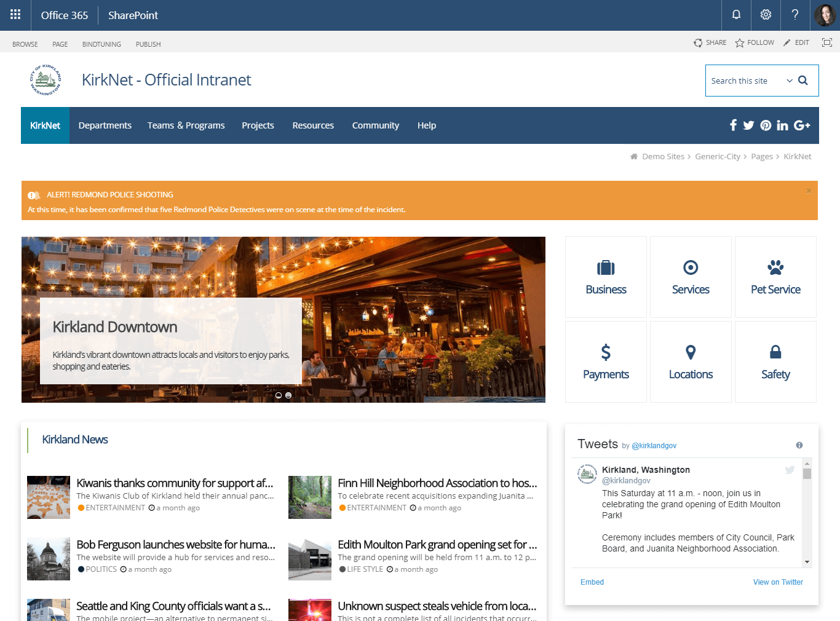Open the Locations tile
This screenshot has width=840, height=621.
pos(691,362)
